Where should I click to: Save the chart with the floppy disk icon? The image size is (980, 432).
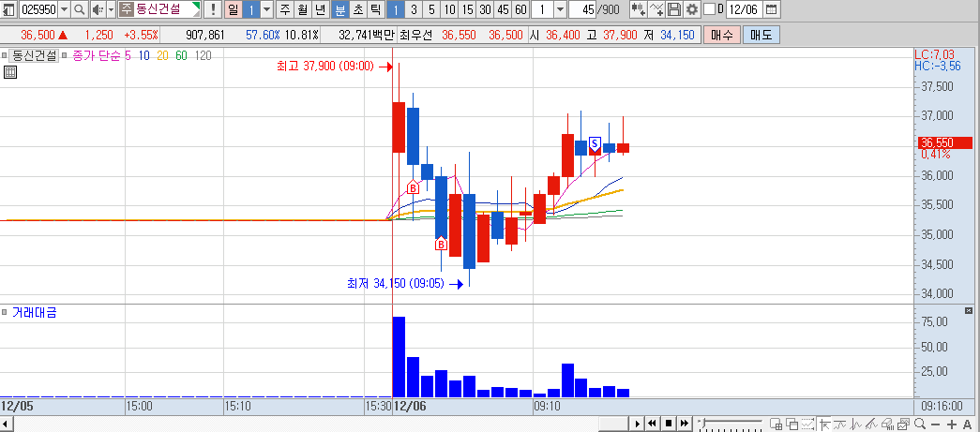click(673, 8)
